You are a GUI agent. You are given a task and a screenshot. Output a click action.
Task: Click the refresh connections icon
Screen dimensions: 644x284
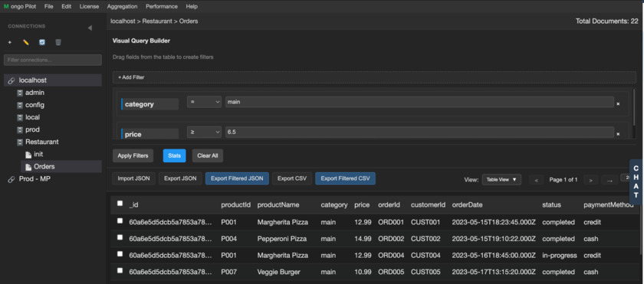coord(42,42)
